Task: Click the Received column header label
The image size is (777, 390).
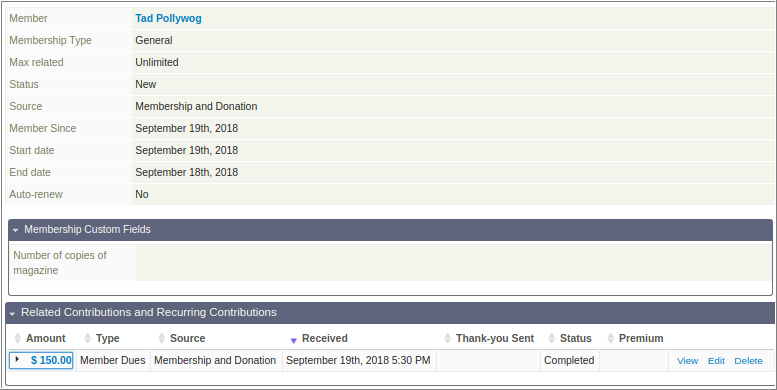Action: tap(325, 338)
